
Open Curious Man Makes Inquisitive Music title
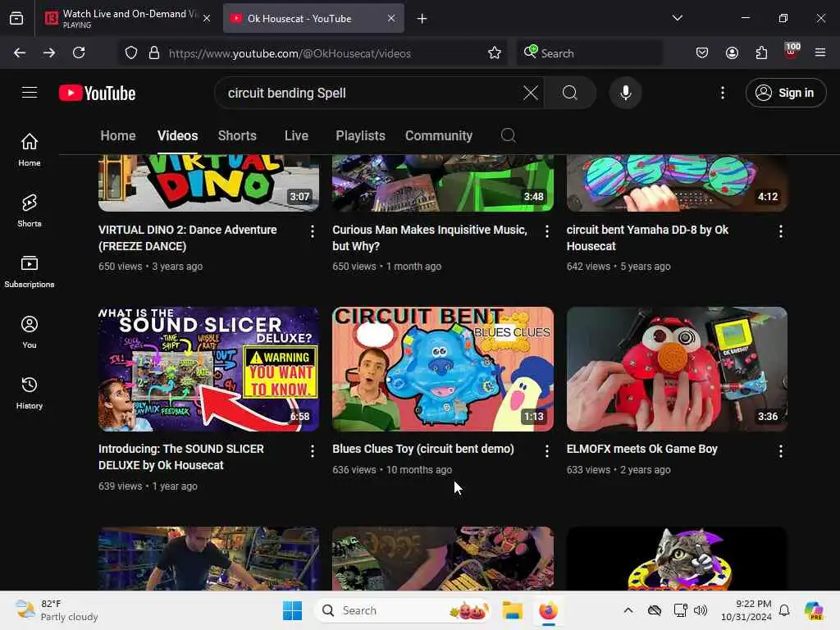[x=430, y=238]
